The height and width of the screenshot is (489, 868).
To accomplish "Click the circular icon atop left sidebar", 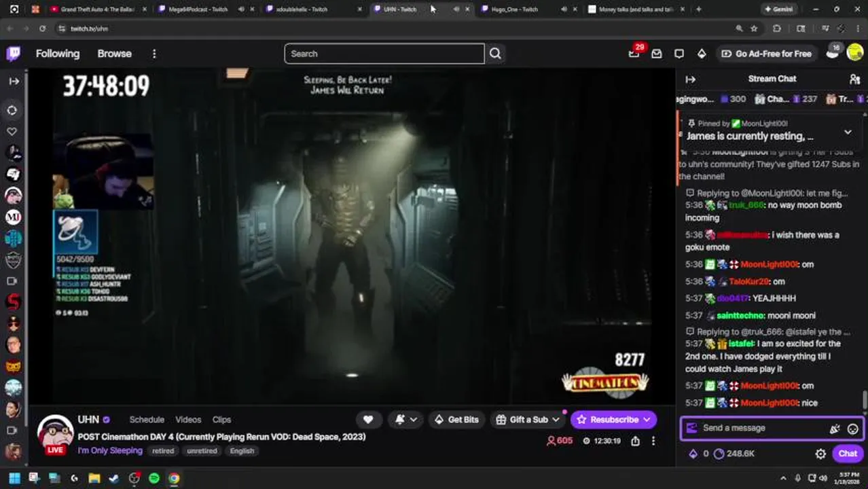I will [x=13, y=110].
